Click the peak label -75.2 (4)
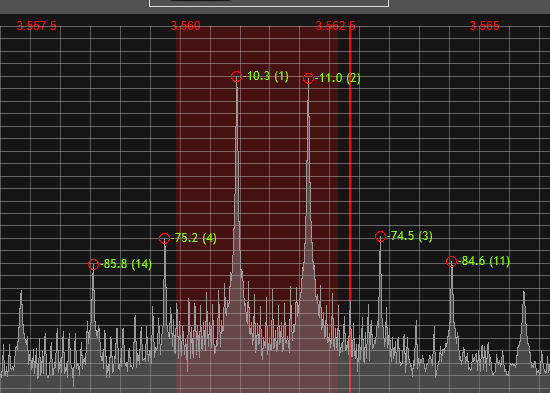The height and width of the screenshot is (393, 550). point(194,238)
